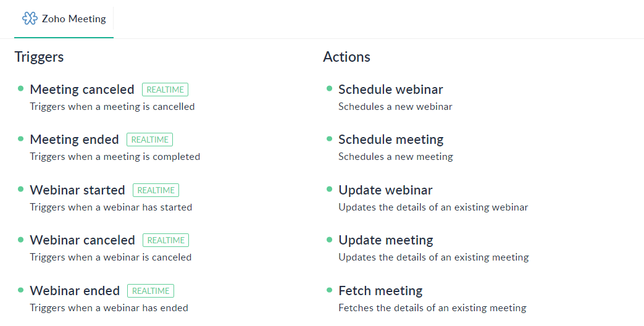Open the Zoho Meeting tab
The width and height of the screenshot is (644, 326).
click(64, 19)
